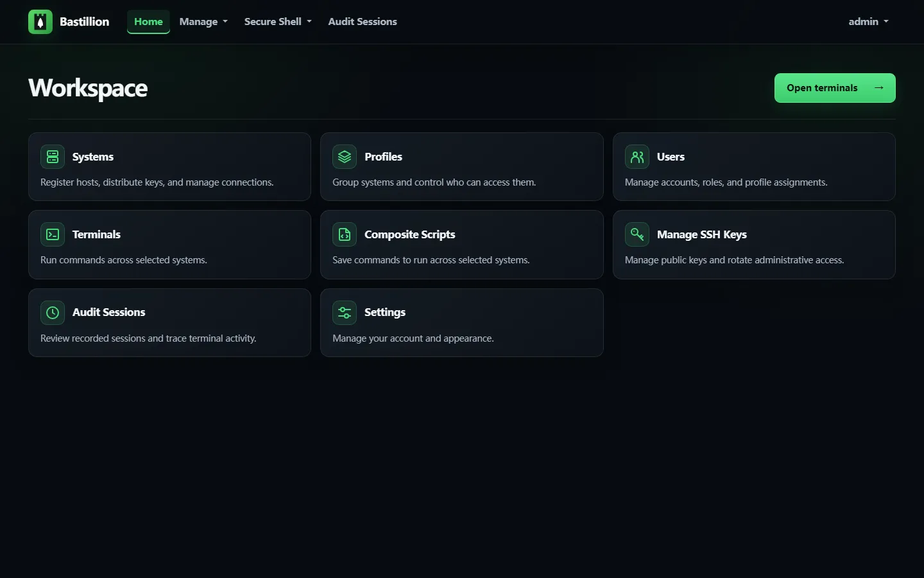Click the arrow in Open terminals button
The height and width of the screenshot is (578, 924).
click(879, 88)
